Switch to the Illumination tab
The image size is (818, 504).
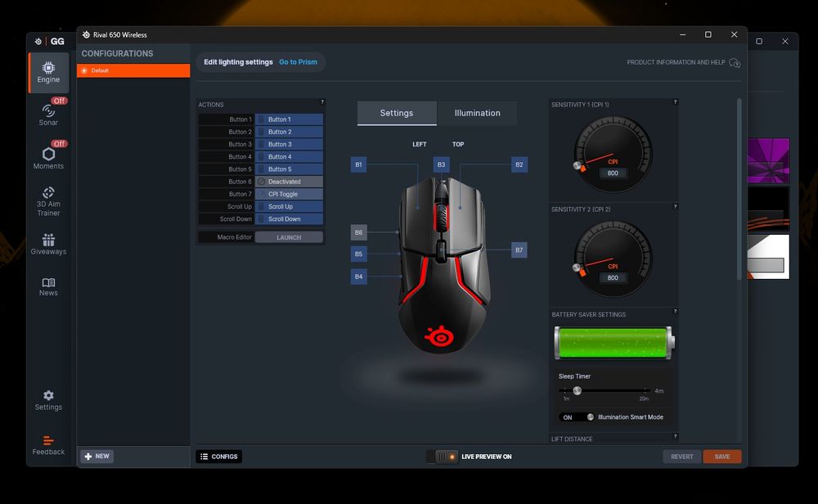(x=478, y=113)
